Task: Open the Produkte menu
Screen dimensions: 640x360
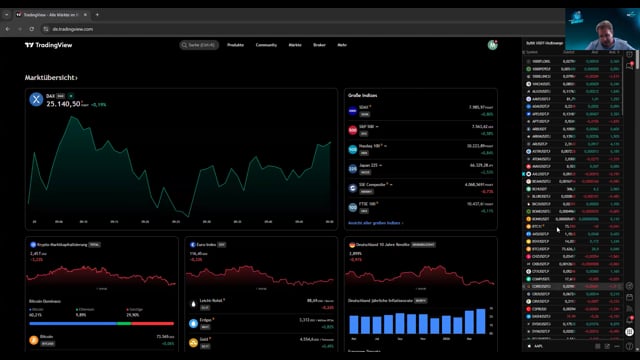Action: (x=236, y=45)
